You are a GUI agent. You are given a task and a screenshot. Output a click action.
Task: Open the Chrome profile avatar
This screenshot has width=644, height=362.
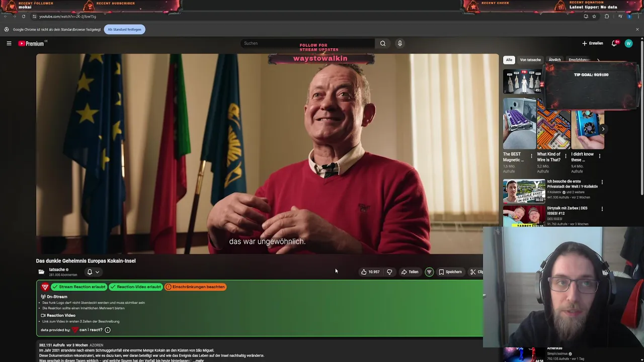click(x=629, y=16)
